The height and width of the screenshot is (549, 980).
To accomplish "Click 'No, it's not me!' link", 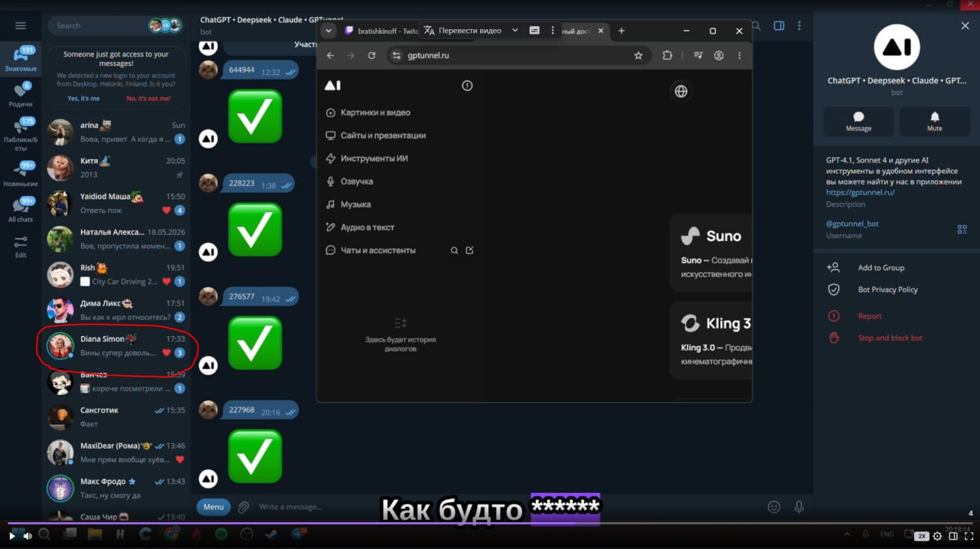I will coord(149,98).
